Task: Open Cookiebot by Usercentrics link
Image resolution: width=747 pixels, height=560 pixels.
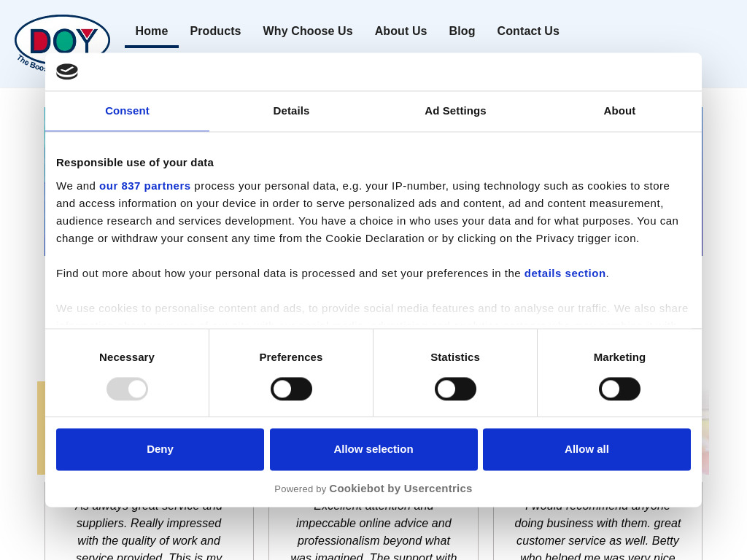Action: pyautogui.click(x=400, y=489)
